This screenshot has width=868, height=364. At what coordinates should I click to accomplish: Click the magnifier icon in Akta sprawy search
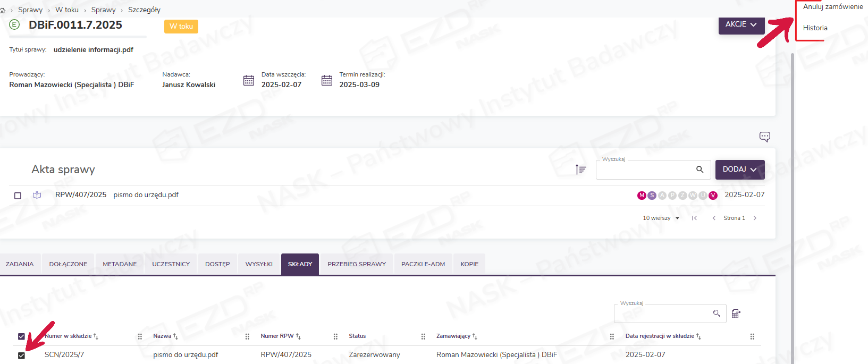[x=700, y=170]
